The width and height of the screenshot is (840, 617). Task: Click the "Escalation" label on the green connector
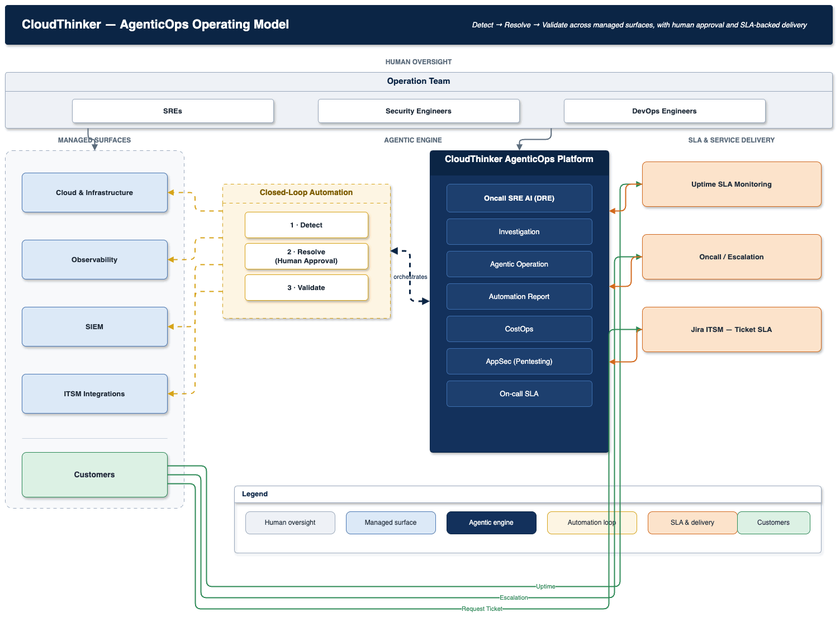tap(514, 597)
